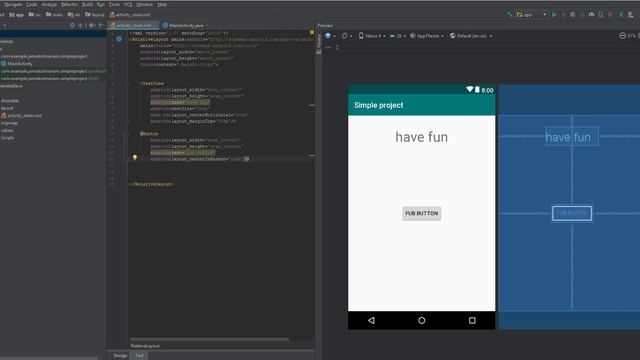Click the Sync Project with Gradle icon

621,15
